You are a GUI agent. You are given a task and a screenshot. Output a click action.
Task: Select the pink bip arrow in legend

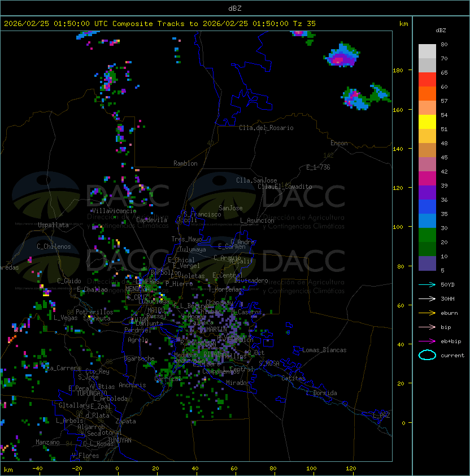(427, 327)
